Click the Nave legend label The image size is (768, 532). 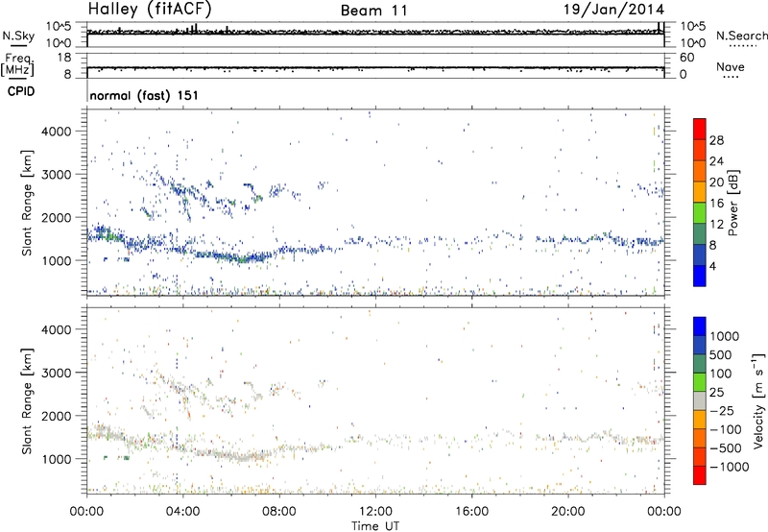pyautogui.click(x=731, y=66)
